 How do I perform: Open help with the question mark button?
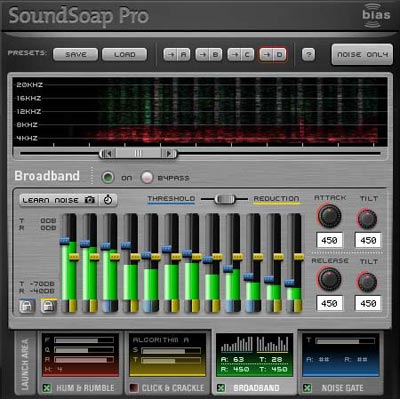[x=308, y=55]
